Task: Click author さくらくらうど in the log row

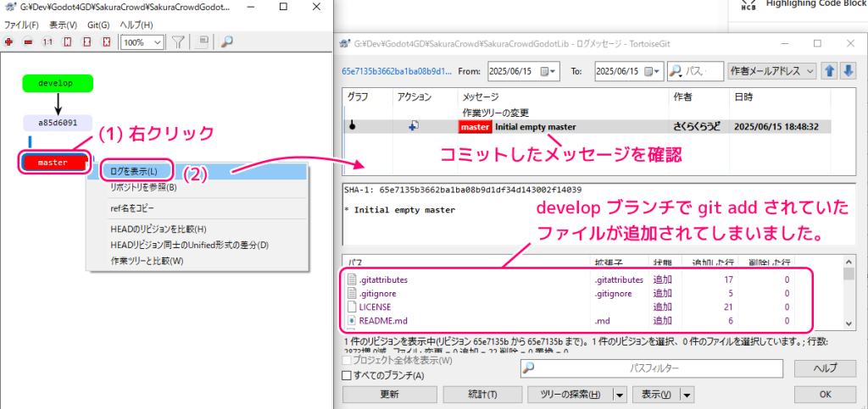Action: tap(697, 126)
